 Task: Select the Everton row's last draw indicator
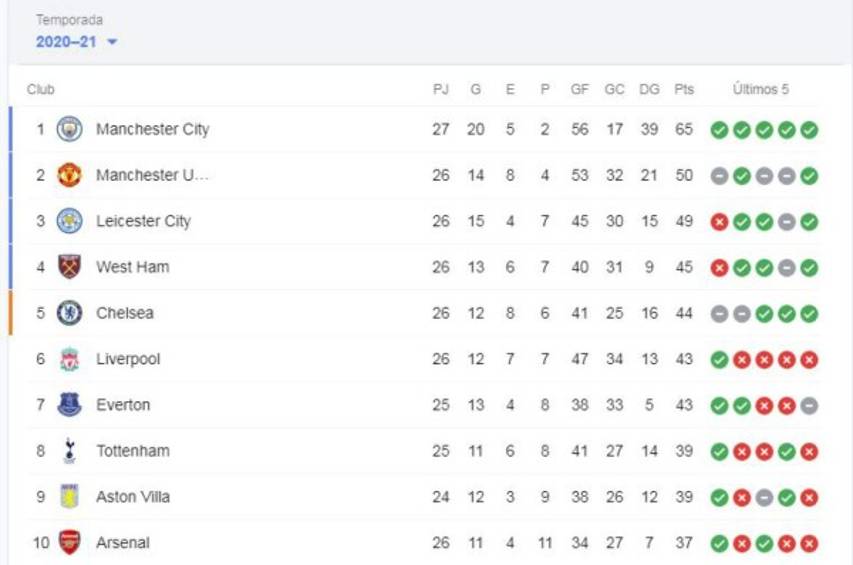pyautogui.click(x=809, y=406)
